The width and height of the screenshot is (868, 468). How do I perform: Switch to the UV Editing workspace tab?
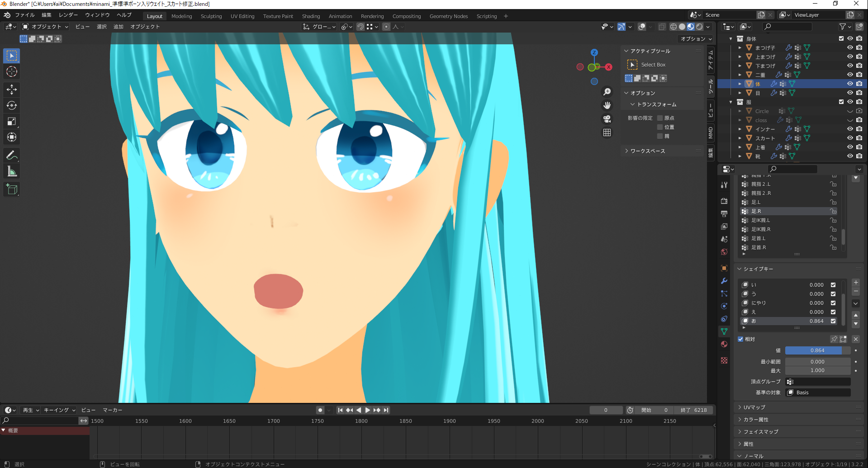click(x=242, y=16)
